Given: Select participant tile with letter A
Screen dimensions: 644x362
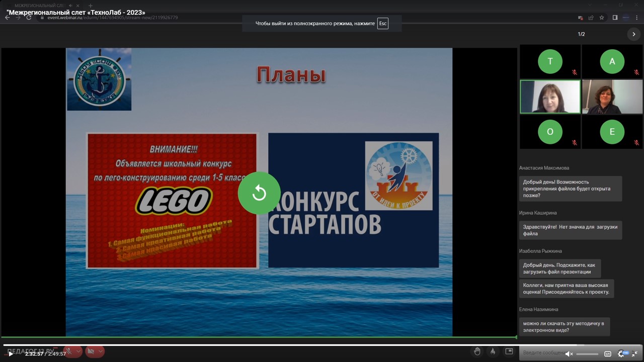Looking at the screenshot, I should point(612,61).
